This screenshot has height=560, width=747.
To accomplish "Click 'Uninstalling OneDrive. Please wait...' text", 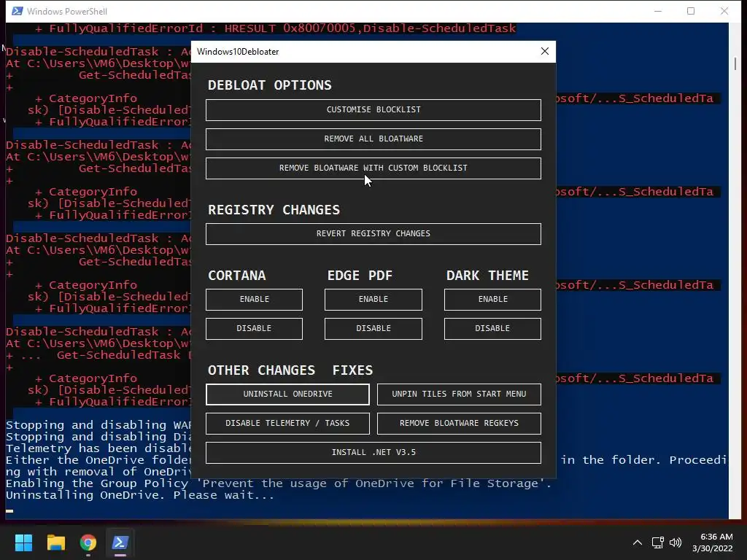I will [x=140, y=495].
